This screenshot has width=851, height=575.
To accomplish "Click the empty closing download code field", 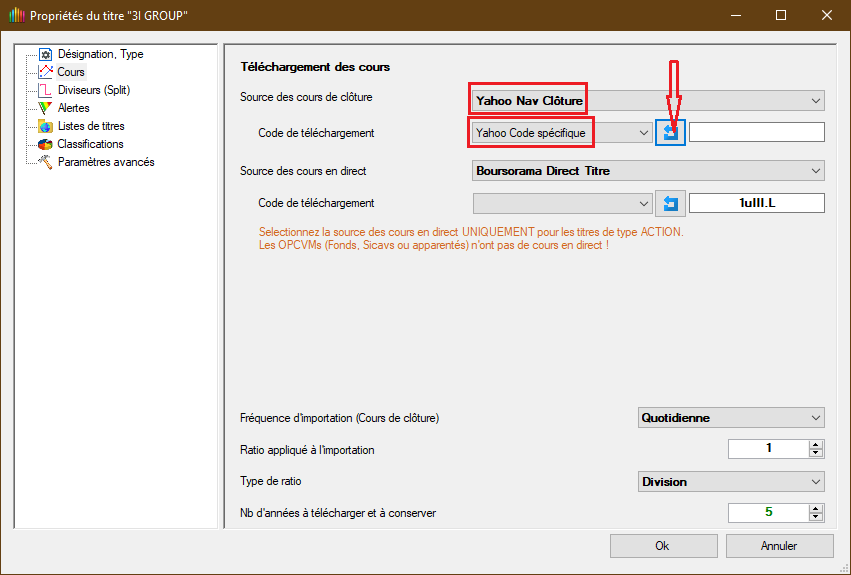I will coord(756,132).
